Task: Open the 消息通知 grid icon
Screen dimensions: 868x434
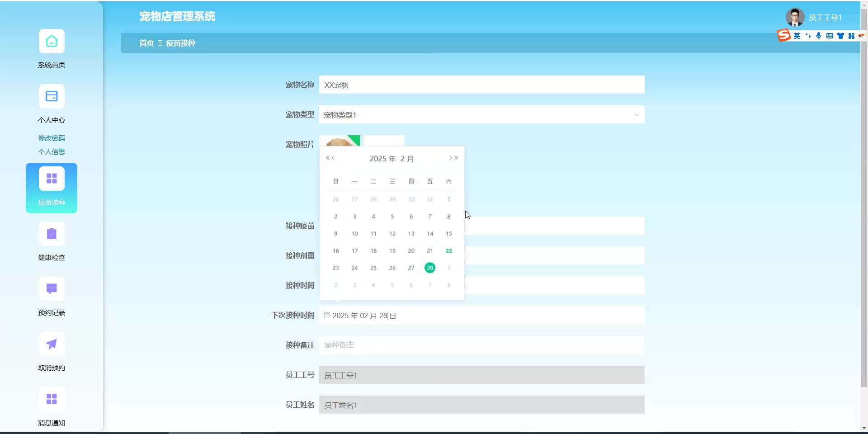Action: (52, 399)
